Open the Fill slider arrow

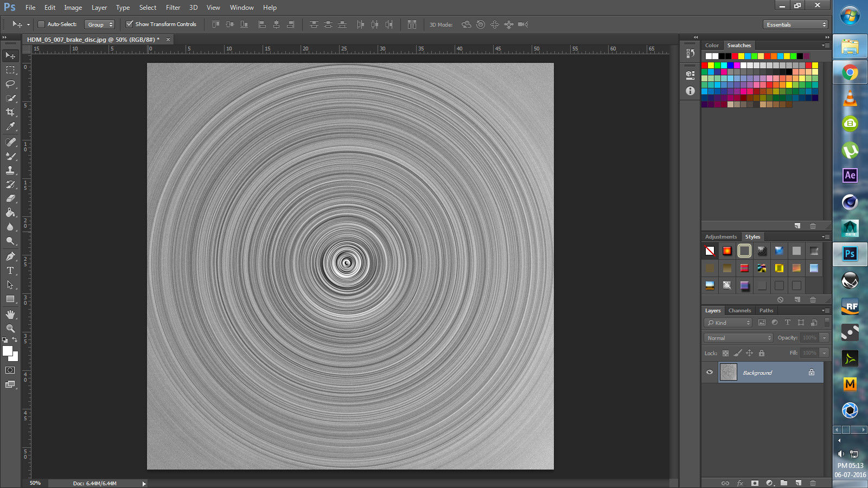point(824,353)
